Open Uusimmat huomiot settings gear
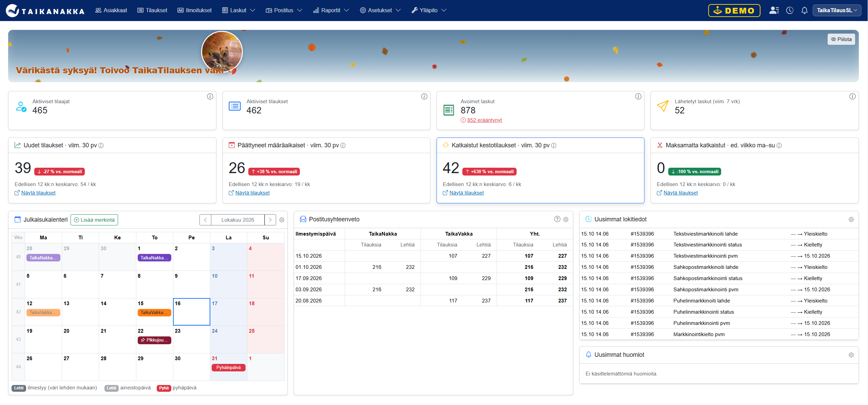This screenshot has height=405, width=868. pos(851,355)
